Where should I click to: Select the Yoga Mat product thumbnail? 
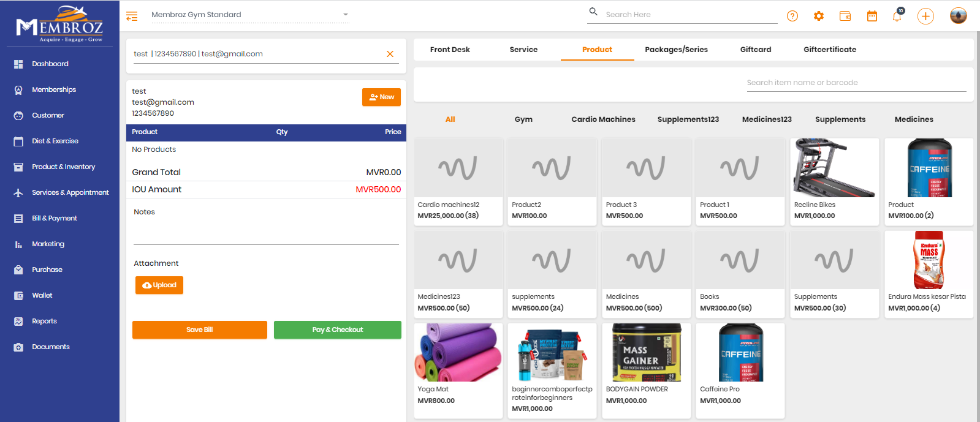(x=458, y=353)
